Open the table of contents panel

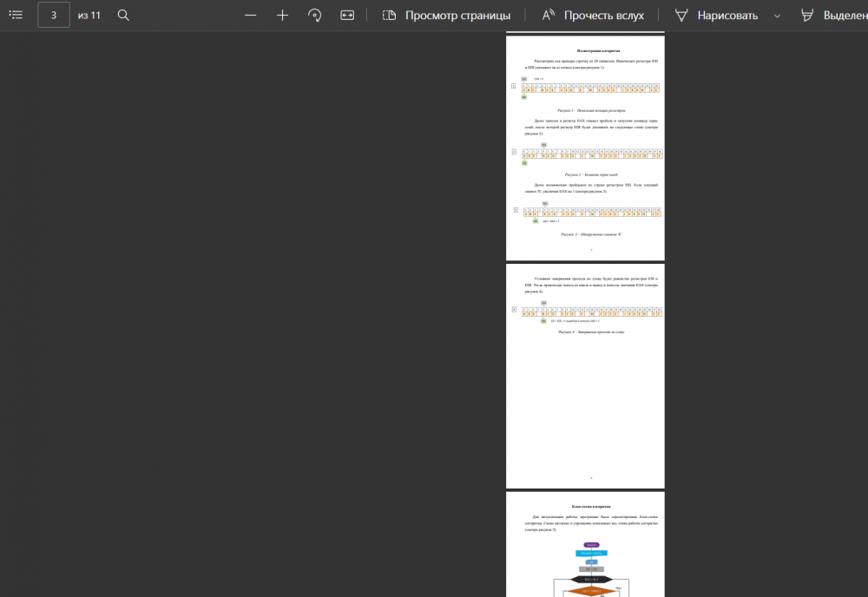[16, 15]
